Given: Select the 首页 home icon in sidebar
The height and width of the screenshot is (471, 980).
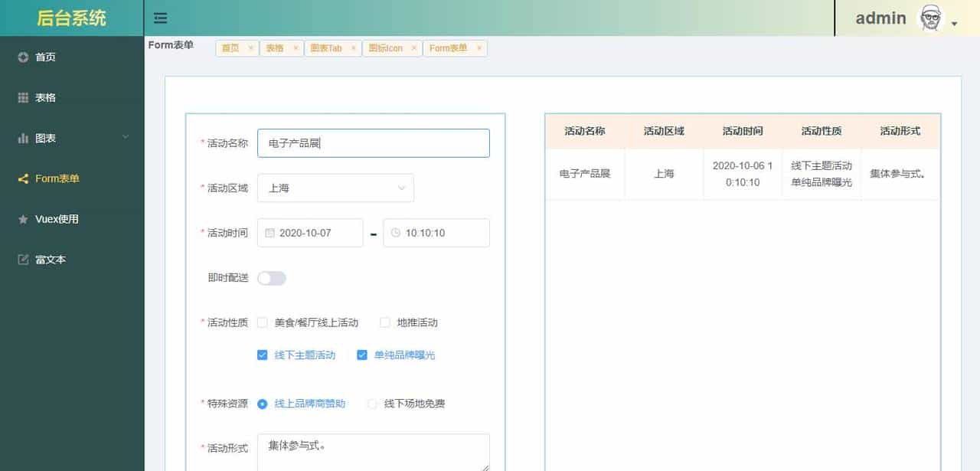Looking at the screenshot, I should coord(22,57).
